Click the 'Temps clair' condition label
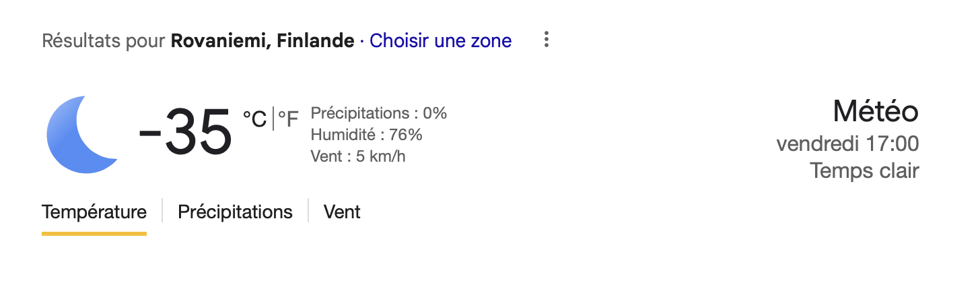980x287 pixels. click(x=864, y=170)
